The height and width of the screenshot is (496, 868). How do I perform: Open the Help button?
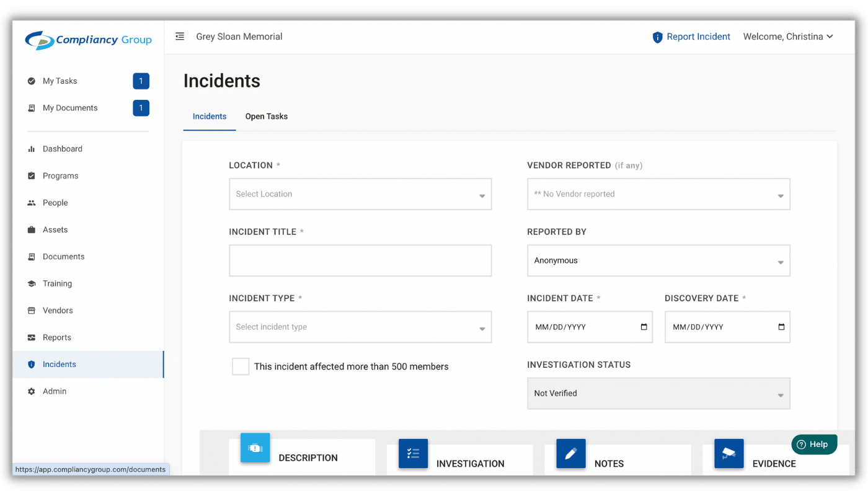click(x=814, y=445)
